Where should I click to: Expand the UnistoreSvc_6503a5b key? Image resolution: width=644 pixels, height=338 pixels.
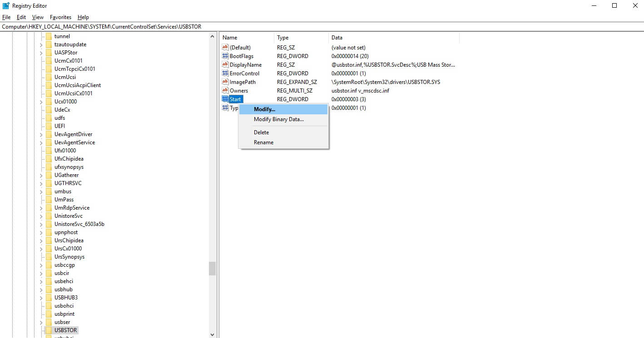tap(41, 224)
